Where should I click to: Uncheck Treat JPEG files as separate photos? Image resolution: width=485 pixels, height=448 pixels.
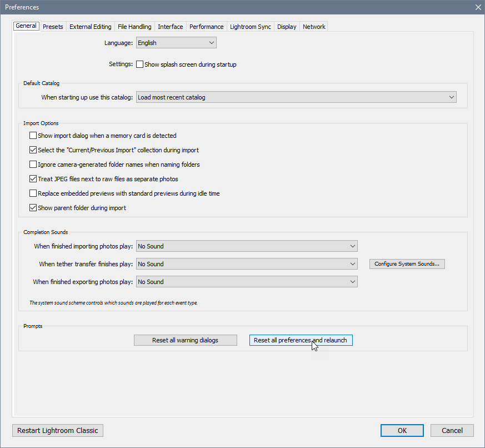click(x=33, y=179)
